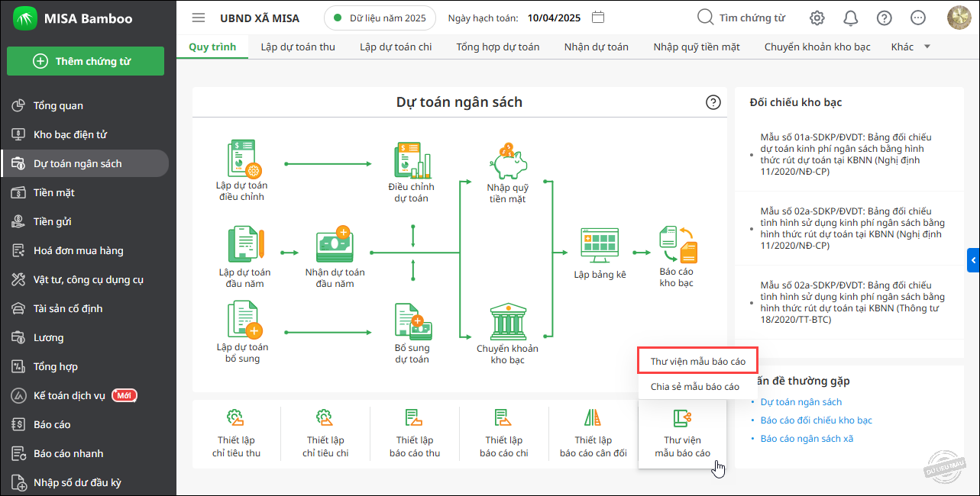Open Lập bảng kê icon
This screenshot has height=496, width=980.
tap(600, 246)
